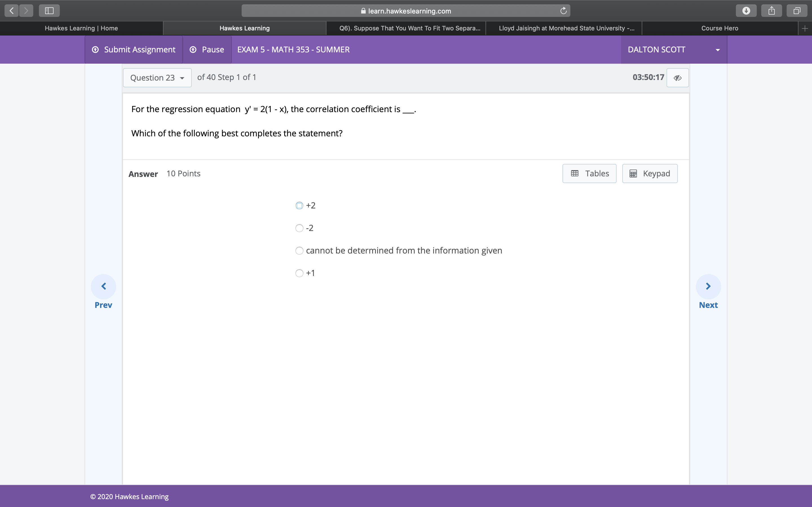The width and height of the screenshot is (812, 507).
Task: Click the Submit Assignment icon
Action: tap(95, 49)
